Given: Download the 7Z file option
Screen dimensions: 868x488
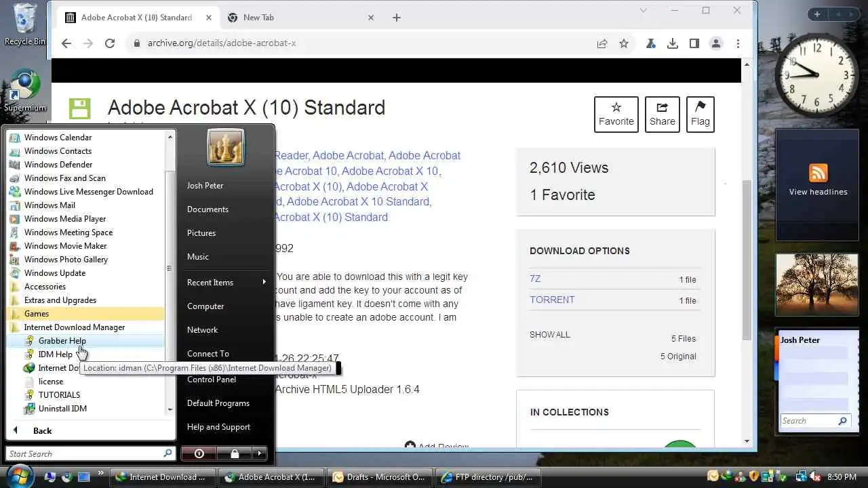Looking at the screenshot, I should tap(535, 279).
